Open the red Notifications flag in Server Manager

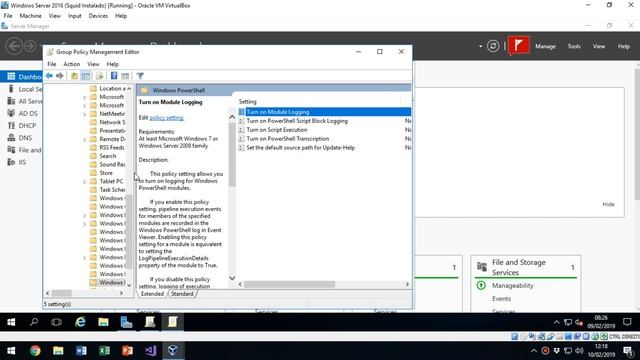tap(519, 45)
